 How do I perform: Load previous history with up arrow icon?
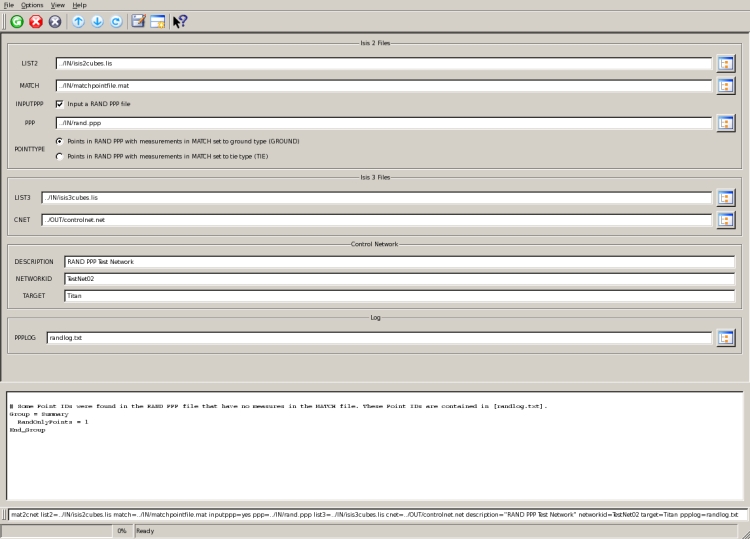coord(79,21)
